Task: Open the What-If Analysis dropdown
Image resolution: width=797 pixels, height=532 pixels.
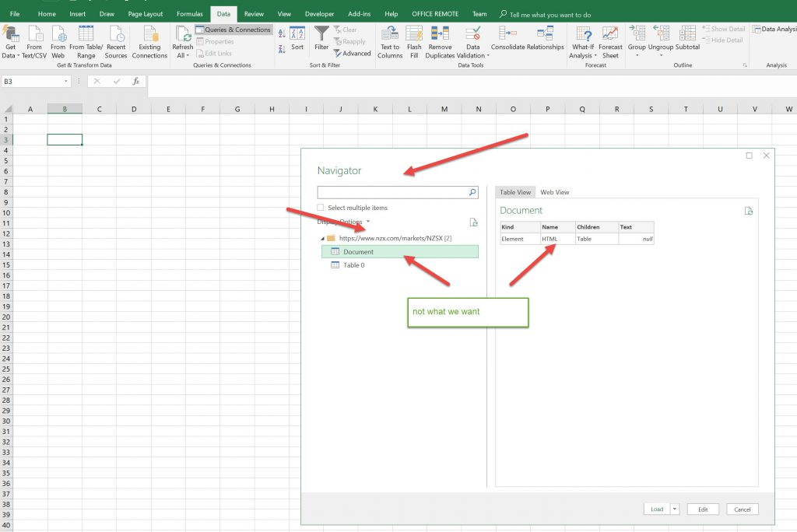Action: click(x=582, y=43)
